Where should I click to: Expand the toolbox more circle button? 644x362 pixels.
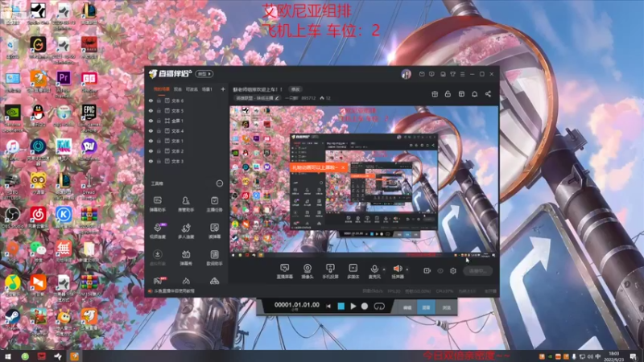click(x=220, y=183)
